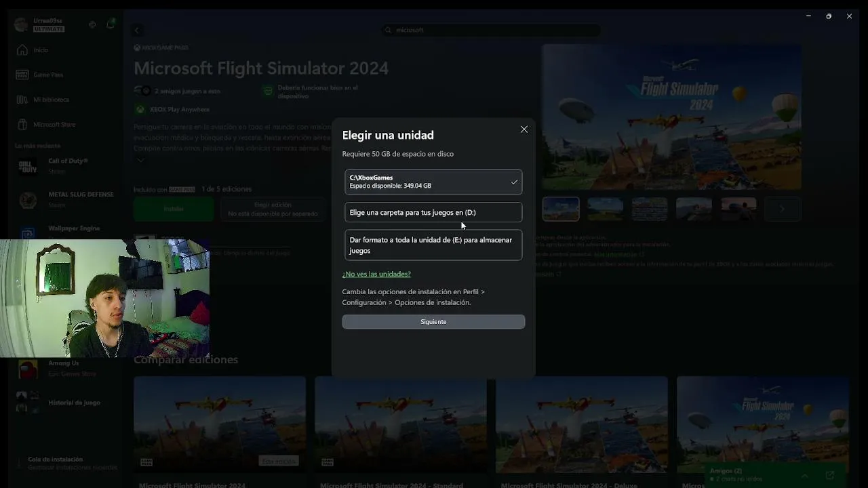Expand the game description chevron
The height and width of the screenshot is (488, 868).
tap(140, 161)
